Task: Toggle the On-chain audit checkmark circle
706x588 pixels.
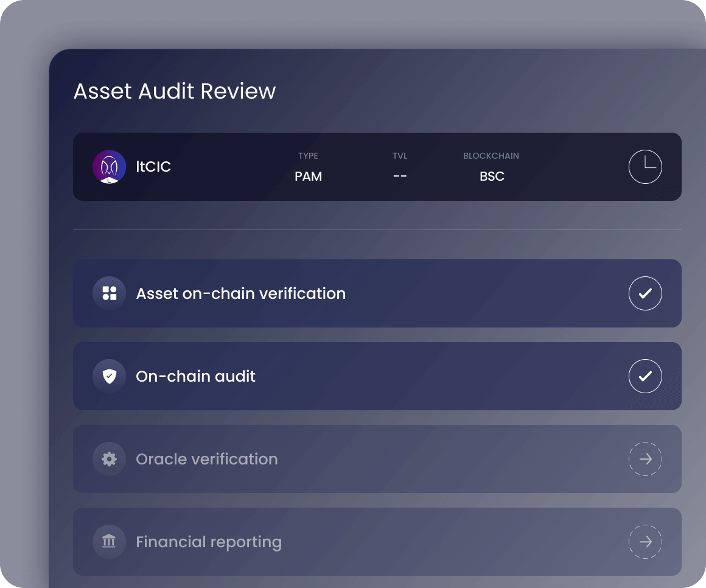Action: click(645, 376)
